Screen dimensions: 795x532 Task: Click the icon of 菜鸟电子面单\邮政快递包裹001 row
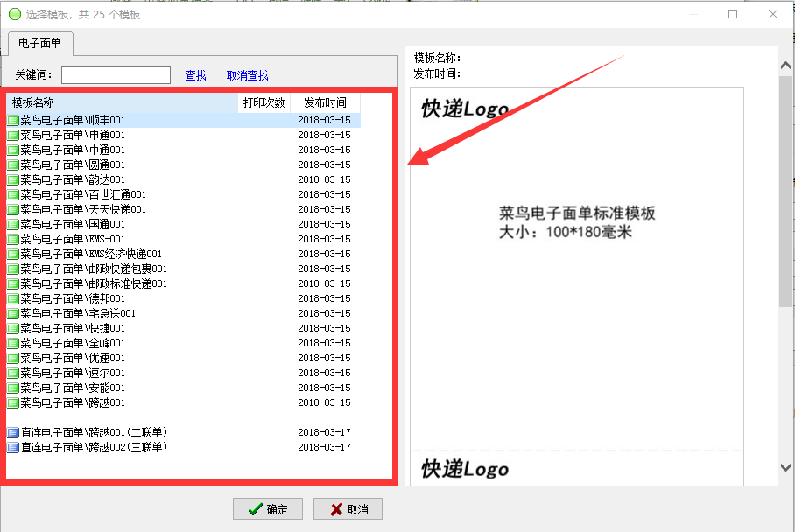[13, 269]
